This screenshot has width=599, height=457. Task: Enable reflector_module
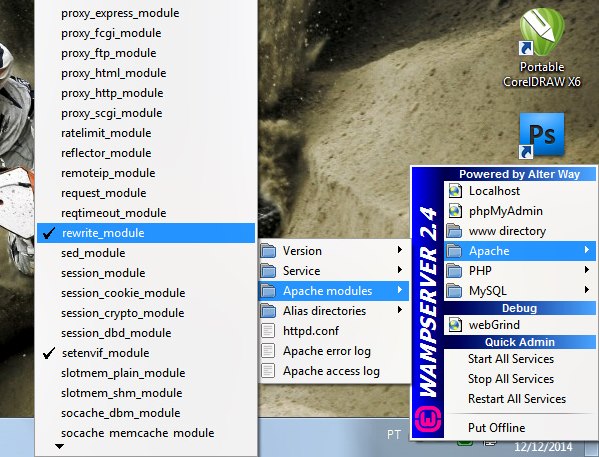pyautogui.click(x=146, y=153)
